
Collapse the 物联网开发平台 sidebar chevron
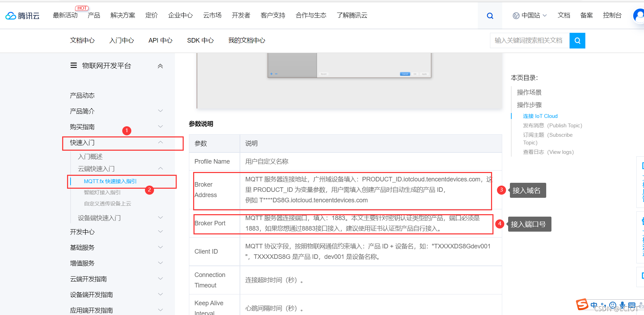(160, 66)
